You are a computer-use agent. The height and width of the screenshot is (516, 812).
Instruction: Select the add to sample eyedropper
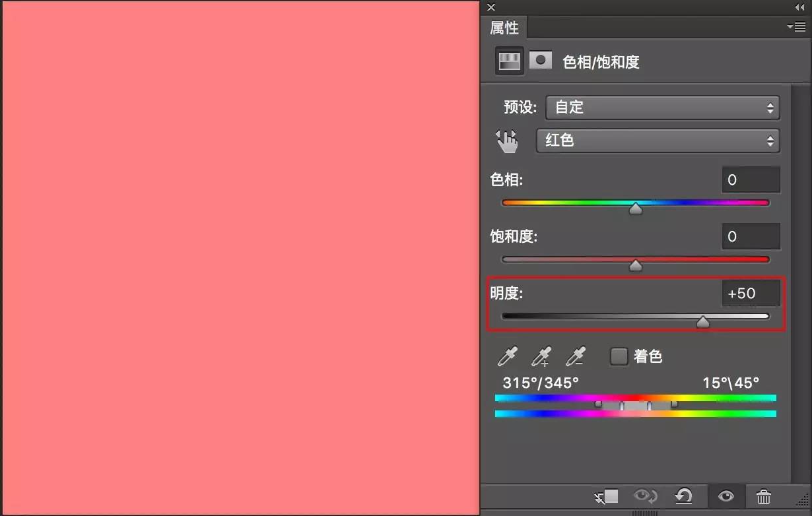(x=541, y=356)
